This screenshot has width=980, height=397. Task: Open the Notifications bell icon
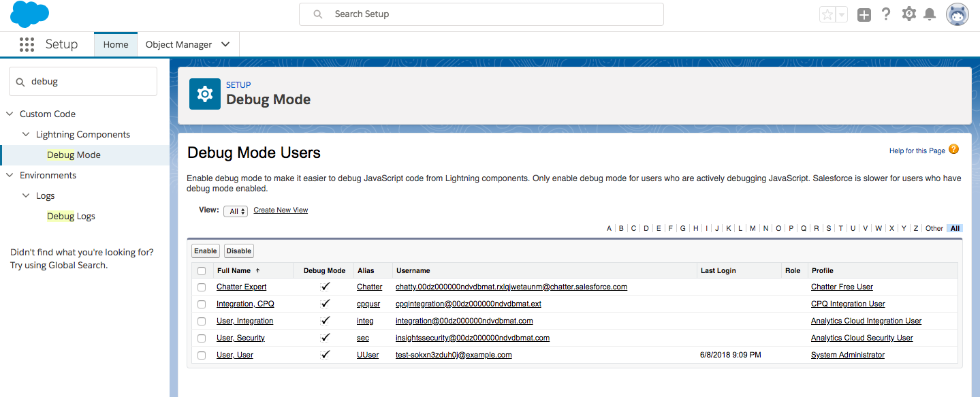coord(930,14)
